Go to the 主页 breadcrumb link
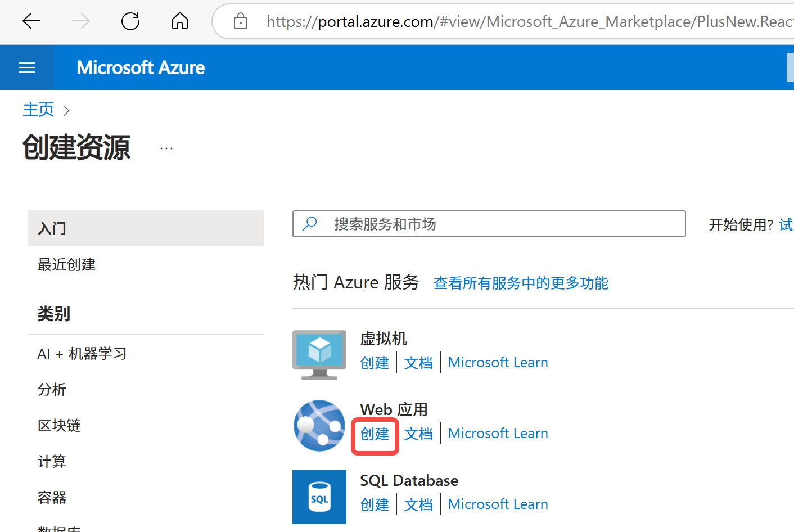 [x=38, y=109]
